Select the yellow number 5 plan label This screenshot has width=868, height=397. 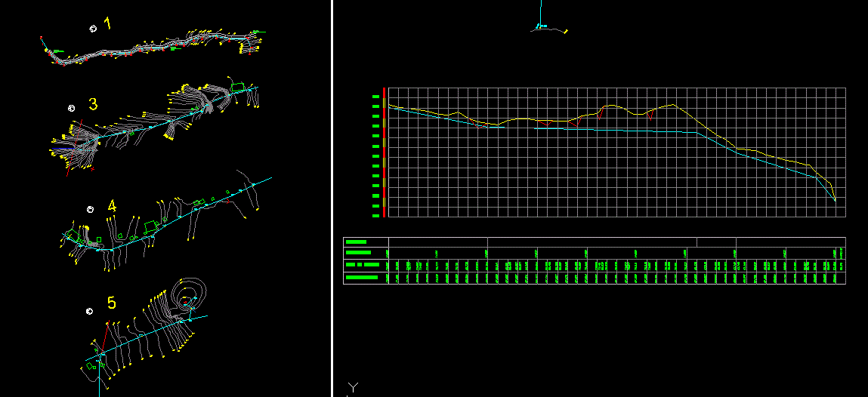tap(111, 303)
